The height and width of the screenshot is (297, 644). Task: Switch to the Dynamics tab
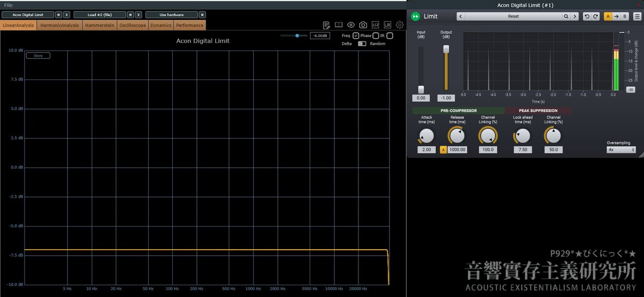pyautogui.click(x=161, y=25)
